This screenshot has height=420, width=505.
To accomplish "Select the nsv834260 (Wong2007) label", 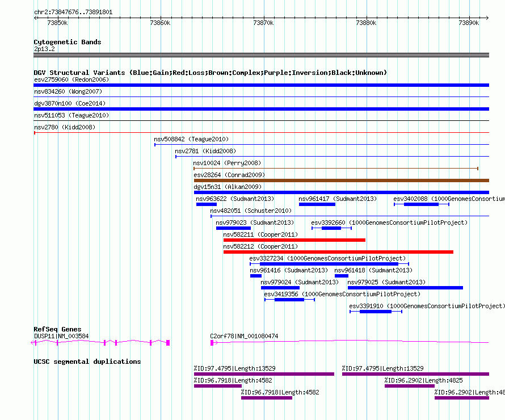I will click(68, 91).
